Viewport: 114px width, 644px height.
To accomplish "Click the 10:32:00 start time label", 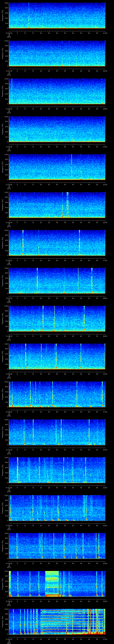I will pos(9,487).
